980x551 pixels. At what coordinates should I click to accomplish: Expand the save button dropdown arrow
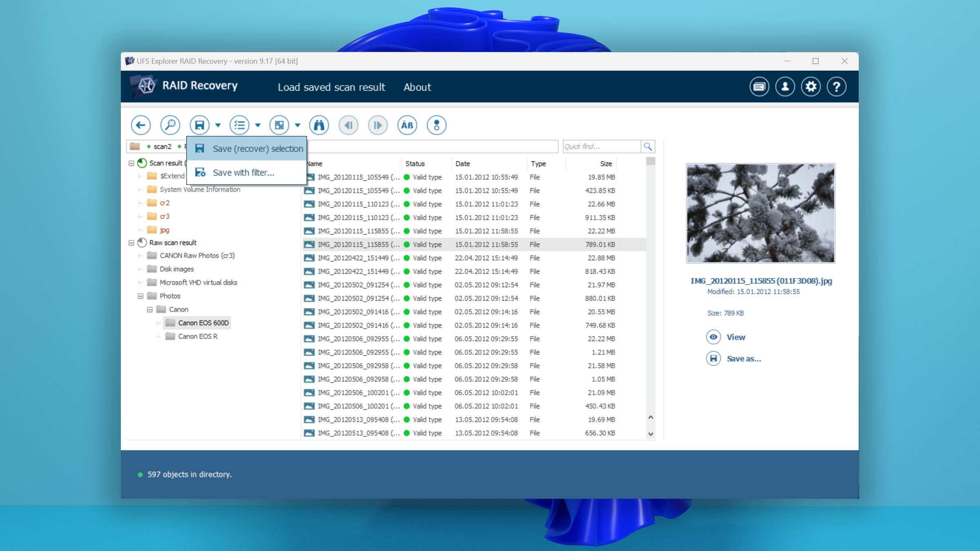coord(217,124)
